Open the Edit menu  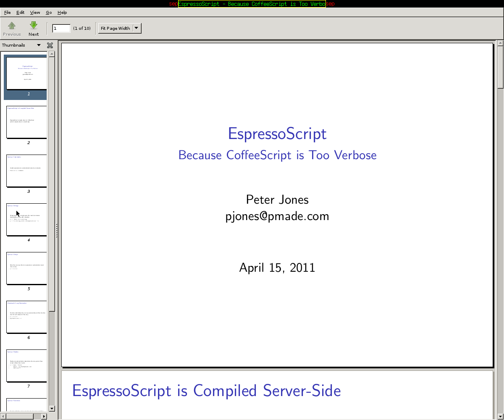click(x=21, y=13)
